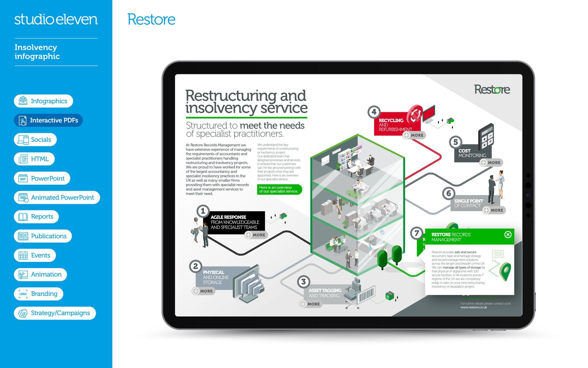The width and height of the screenshot is (588, 368).
Task: Open the PowerPoint category
Action: coord(42,178)
